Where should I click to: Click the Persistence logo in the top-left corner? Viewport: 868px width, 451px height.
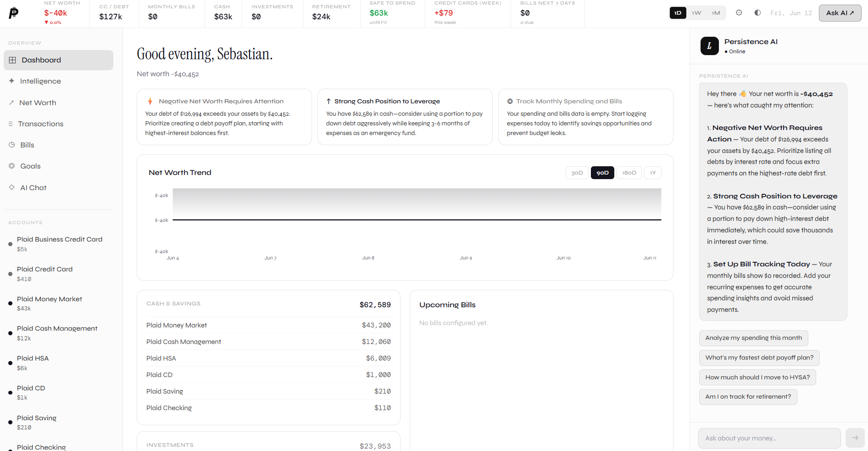(x=14, y=13)
